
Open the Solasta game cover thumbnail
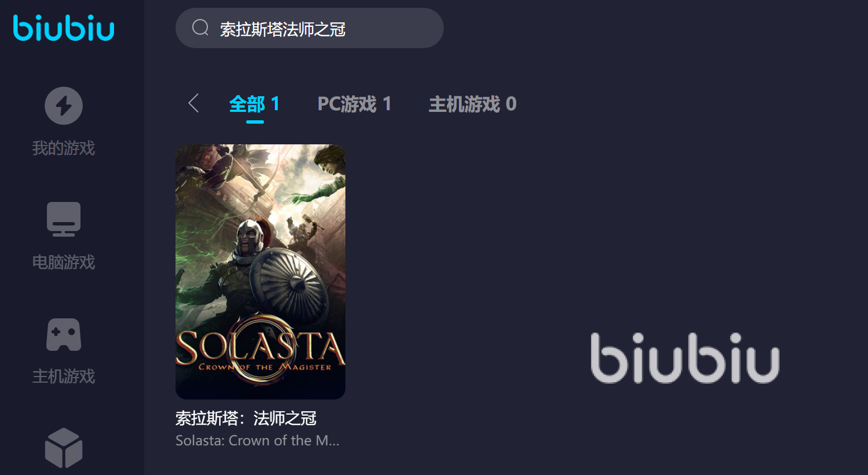[x=260, y=272]
